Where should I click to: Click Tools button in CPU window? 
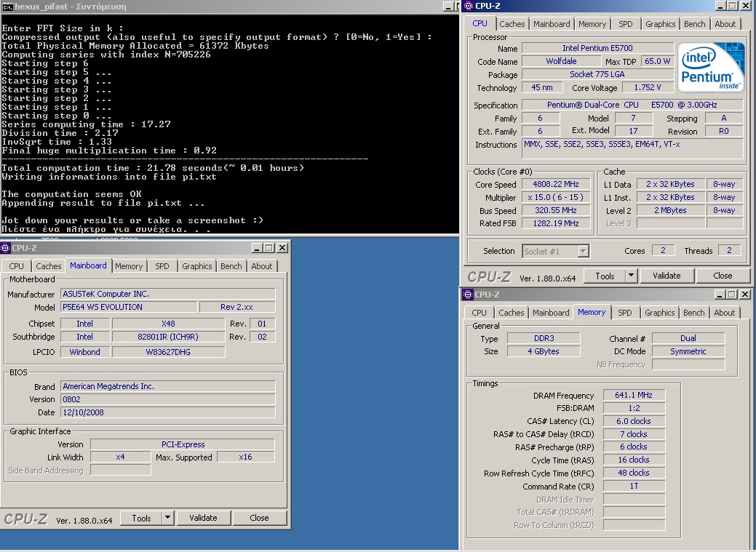[x=605, y=276]
